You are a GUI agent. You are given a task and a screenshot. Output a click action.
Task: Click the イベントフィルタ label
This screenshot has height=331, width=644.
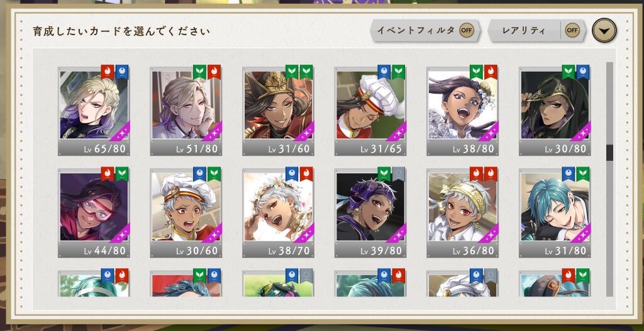click(416, 30)
